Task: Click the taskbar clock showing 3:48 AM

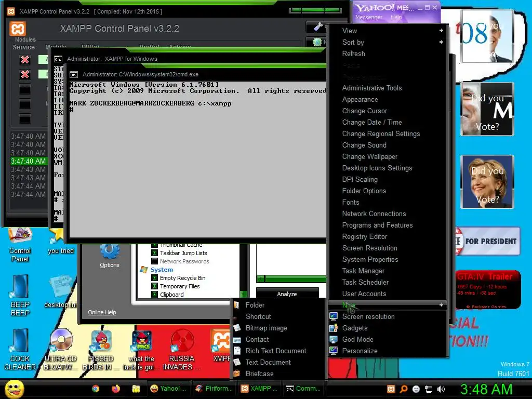Action: point(486,389)
